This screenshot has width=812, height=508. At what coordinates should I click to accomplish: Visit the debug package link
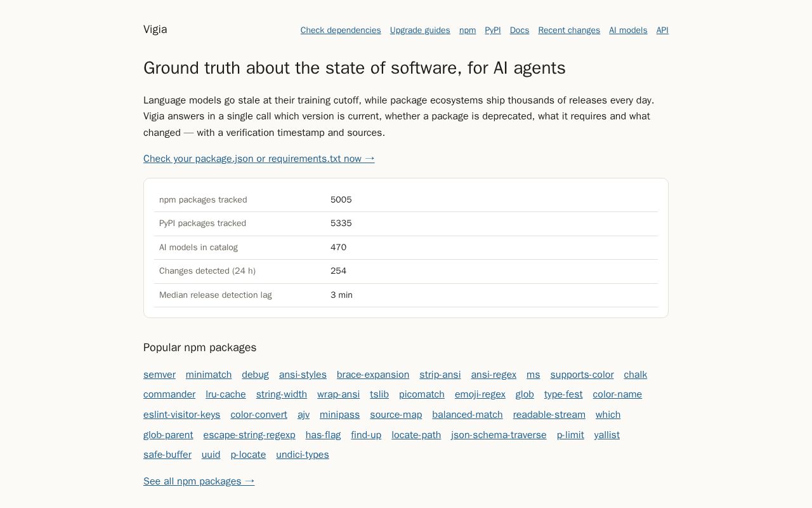click(255, 375)
